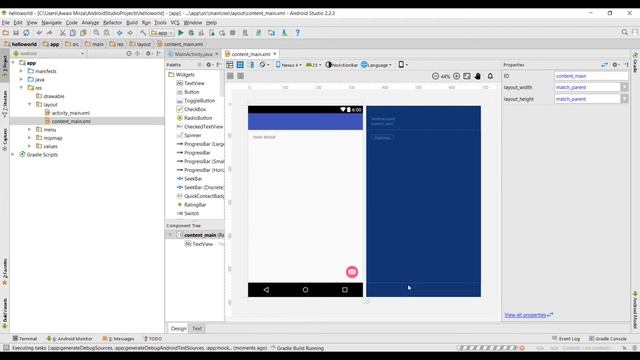Zoom in the layout preview
This screenshot has height=360, width=640.
(x=456, y=76)
